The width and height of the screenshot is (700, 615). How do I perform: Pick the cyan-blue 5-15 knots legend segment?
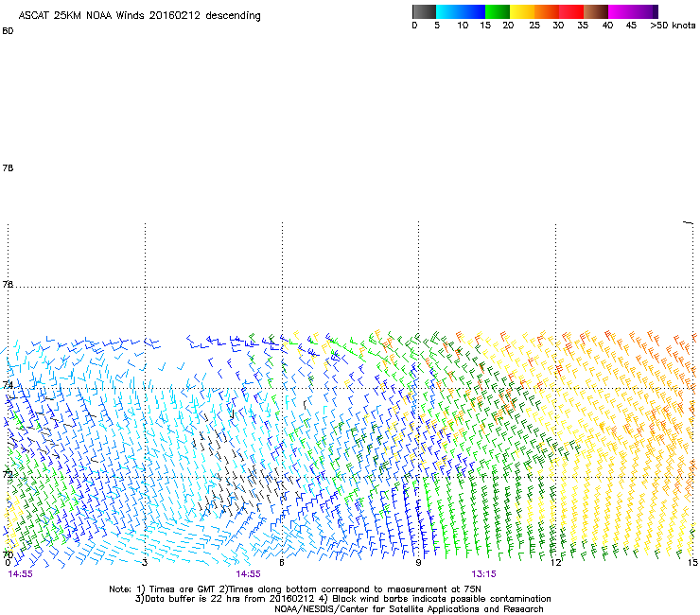[461, 11]
